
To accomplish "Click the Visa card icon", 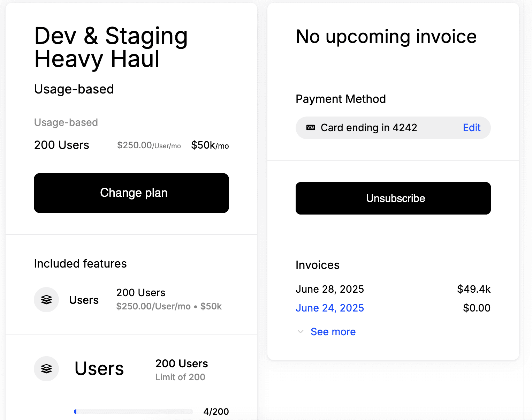I will [311, 128].
